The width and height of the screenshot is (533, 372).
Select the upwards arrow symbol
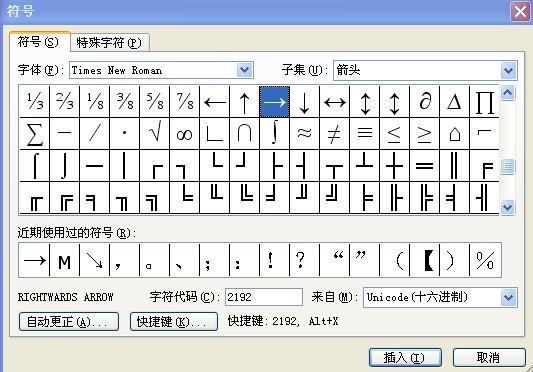click(244, 101)
